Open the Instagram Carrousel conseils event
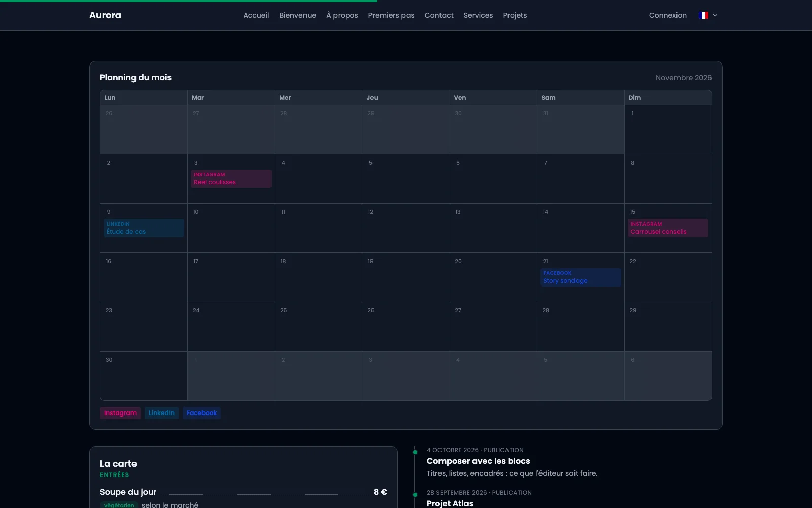The image size is (812, 508). tap(668, 228)
